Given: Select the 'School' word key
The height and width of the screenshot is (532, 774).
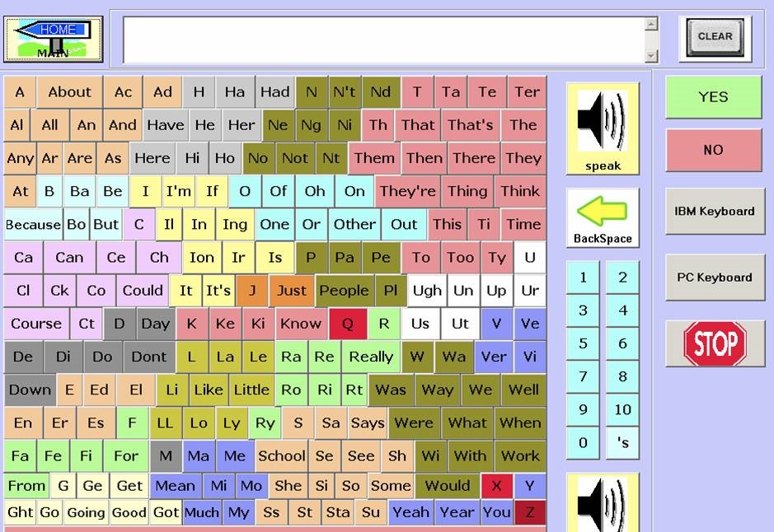Looking at the screenshot, I should [x=281, y=455].
